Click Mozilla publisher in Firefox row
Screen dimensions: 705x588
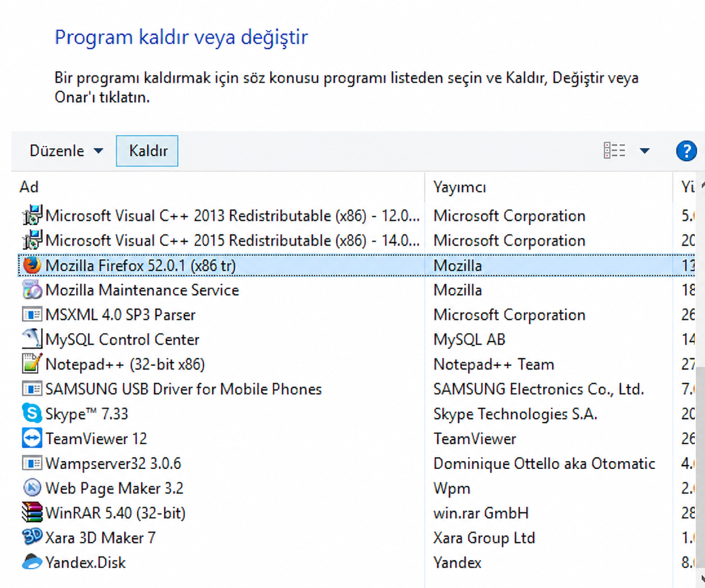coord(458,265)
